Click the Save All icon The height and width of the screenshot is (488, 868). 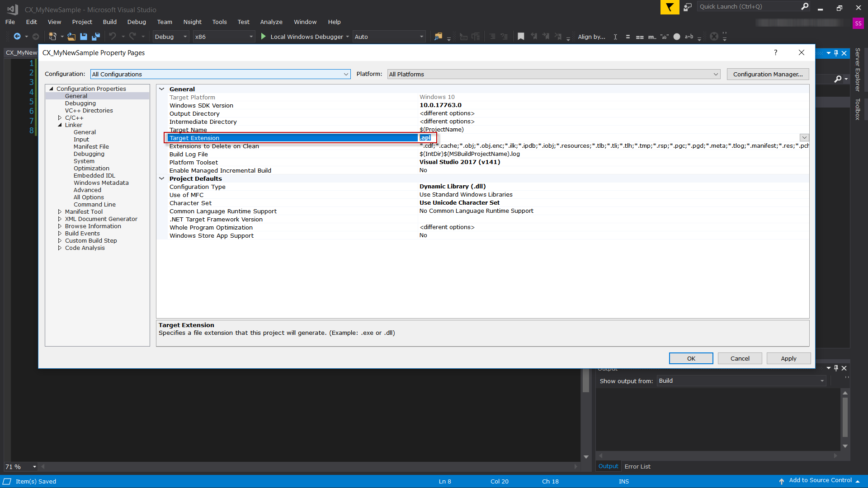[95, 37]
